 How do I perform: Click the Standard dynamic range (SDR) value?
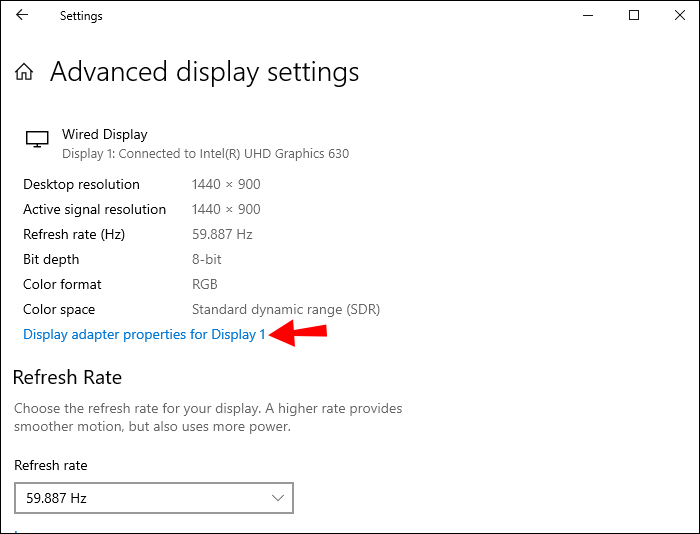point(286,309)
